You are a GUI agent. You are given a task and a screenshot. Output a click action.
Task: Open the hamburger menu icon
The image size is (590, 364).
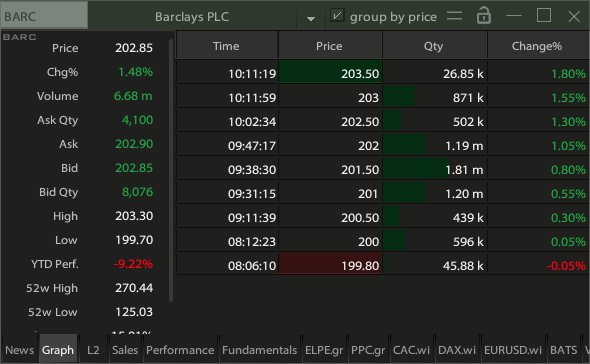(455, 16)
